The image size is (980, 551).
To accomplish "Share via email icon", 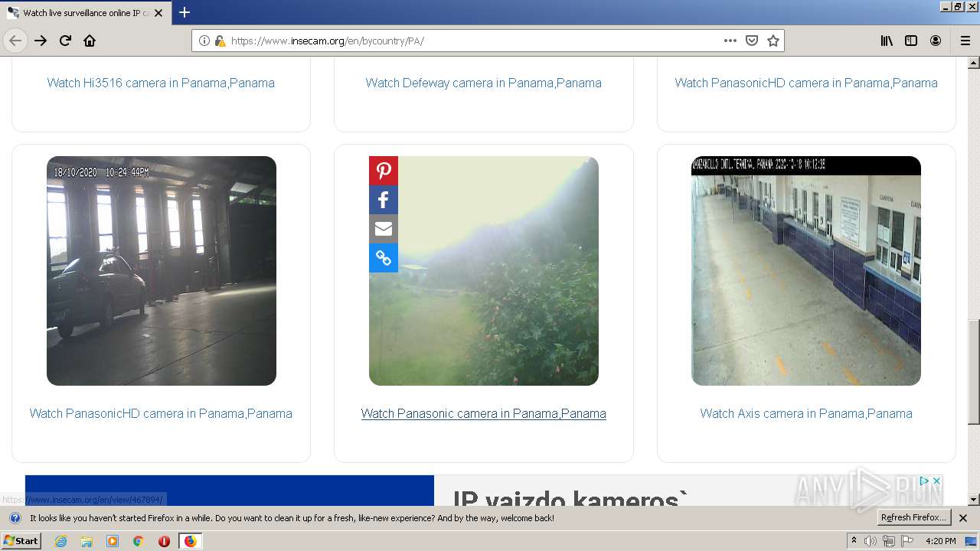I will [384, 229].
